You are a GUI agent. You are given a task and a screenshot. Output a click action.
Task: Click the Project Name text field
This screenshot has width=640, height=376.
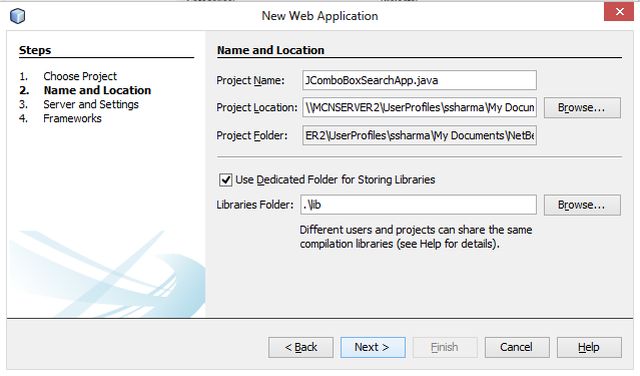419,80
